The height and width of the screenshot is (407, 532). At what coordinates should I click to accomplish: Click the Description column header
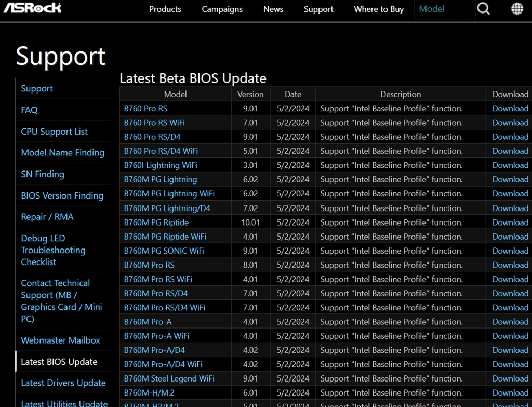click(401, 94)
